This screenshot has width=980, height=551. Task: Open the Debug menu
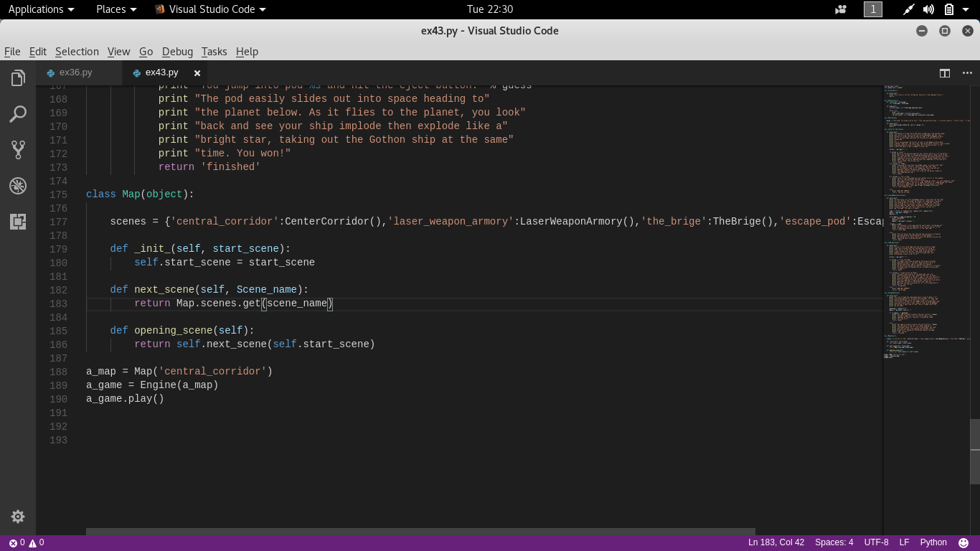coord(177,52)
